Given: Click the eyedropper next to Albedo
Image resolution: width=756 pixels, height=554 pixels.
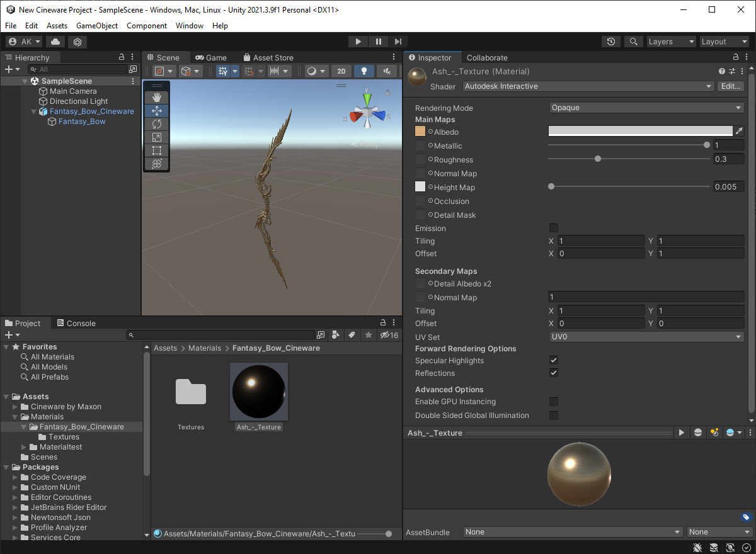Looking at the screenshot, I should (739, 131).
